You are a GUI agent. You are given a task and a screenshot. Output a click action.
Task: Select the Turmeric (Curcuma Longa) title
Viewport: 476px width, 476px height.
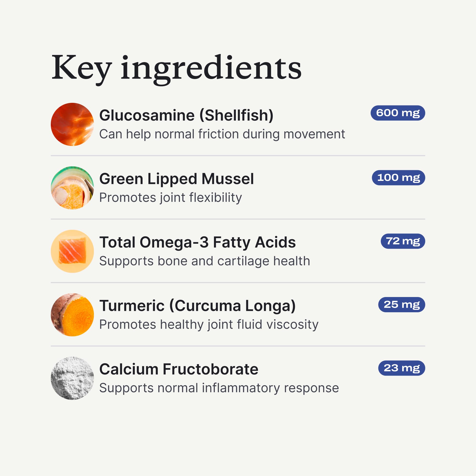197,306
